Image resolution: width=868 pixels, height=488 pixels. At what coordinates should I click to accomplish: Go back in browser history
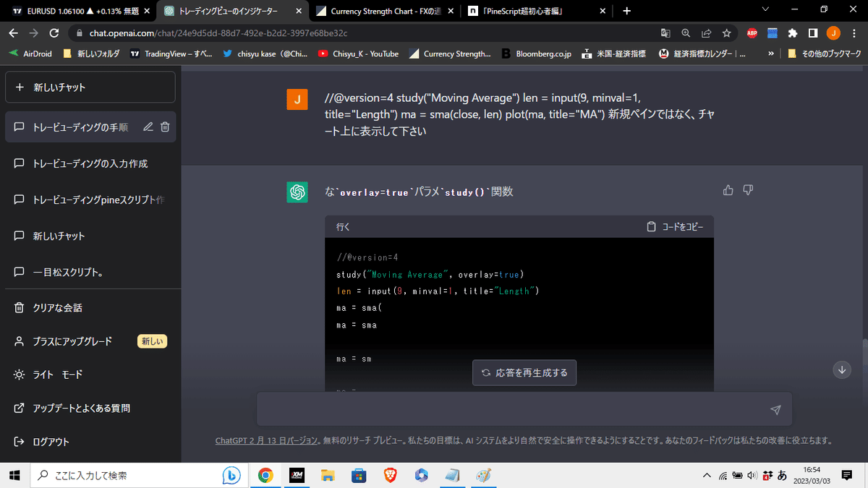(13, 33)
